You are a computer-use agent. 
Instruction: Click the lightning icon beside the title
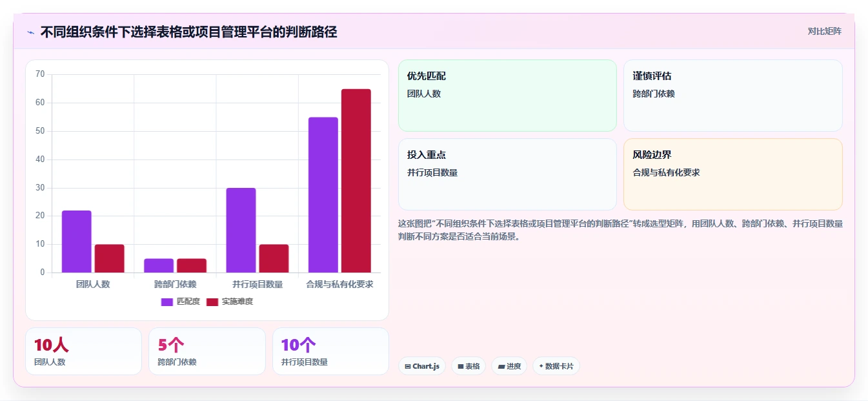coord(30,32)
